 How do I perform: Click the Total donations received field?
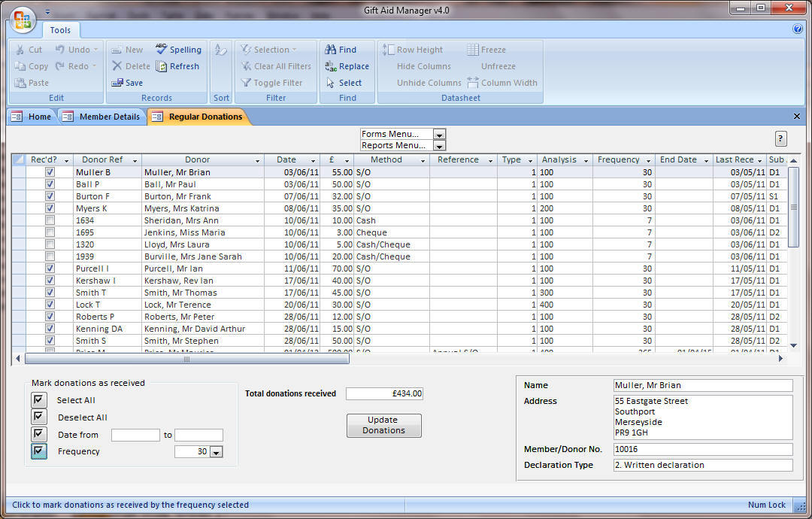coord(384,393)
